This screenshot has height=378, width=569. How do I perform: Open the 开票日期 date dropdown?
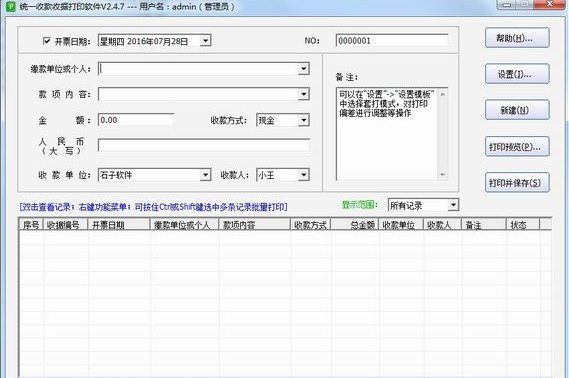pos(205,41)
